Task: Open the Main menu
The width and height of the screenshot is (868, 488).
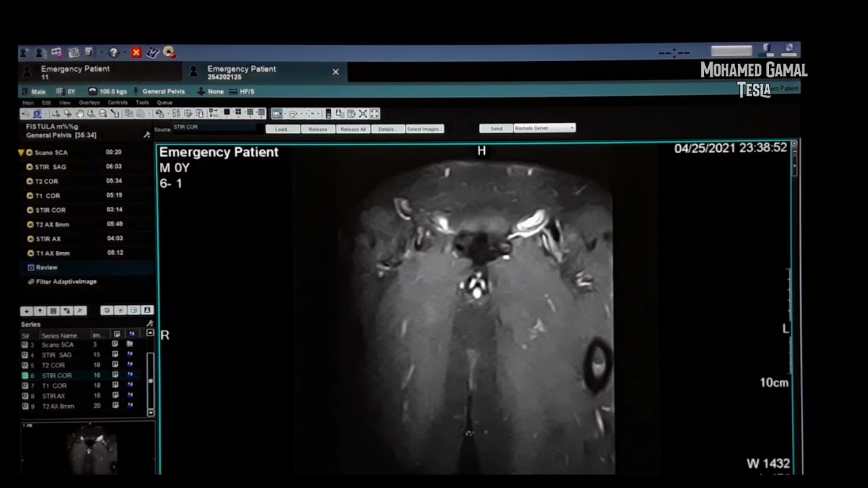Action: (28, 102)
